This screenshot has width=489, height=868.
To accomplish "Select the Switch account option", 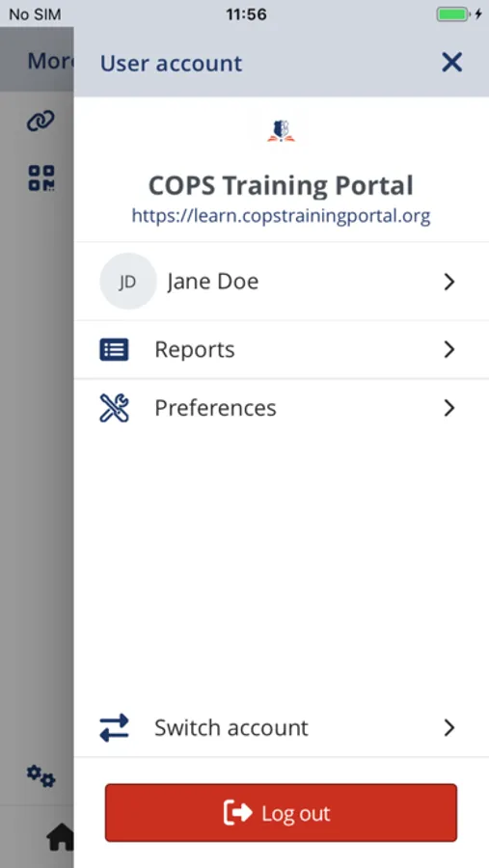I will (282, 727).
